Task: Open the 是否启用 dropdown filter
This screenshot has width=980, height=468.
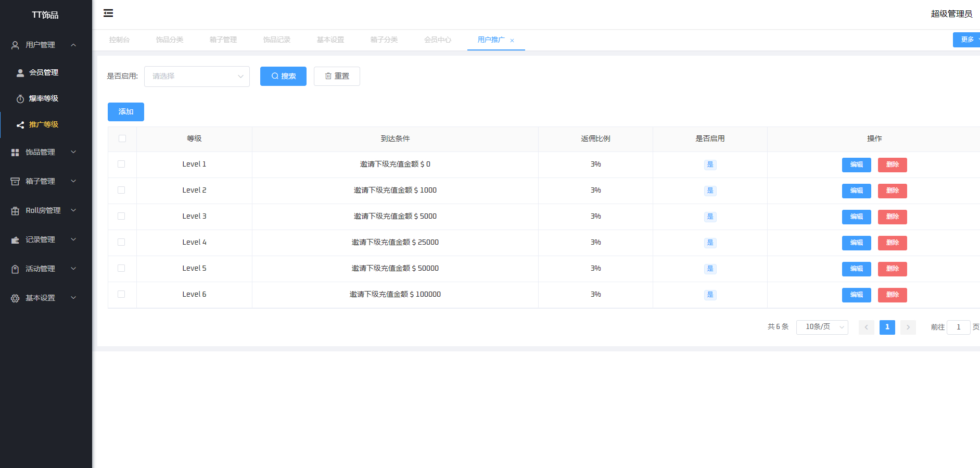Action: tap(197, 77)
